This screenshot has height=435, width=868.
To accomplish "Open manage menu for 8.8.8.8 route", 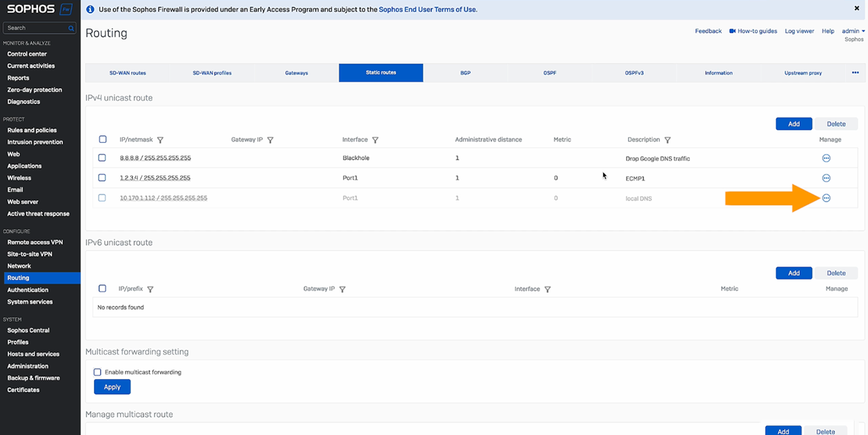I will coord(826,158).
